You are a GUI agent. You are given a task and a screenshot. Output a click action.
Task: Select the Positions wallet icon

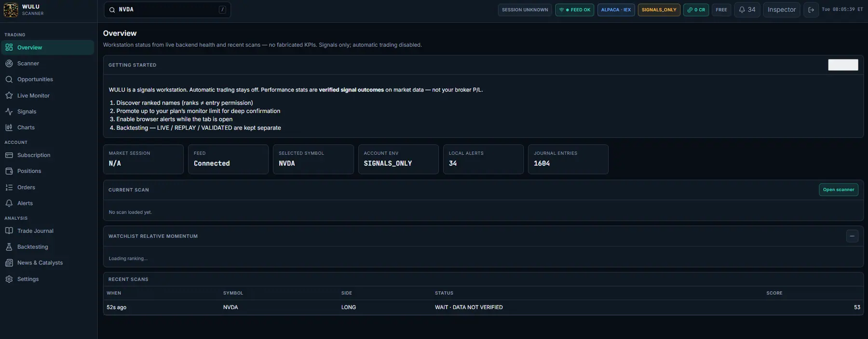tap(9, 171)
